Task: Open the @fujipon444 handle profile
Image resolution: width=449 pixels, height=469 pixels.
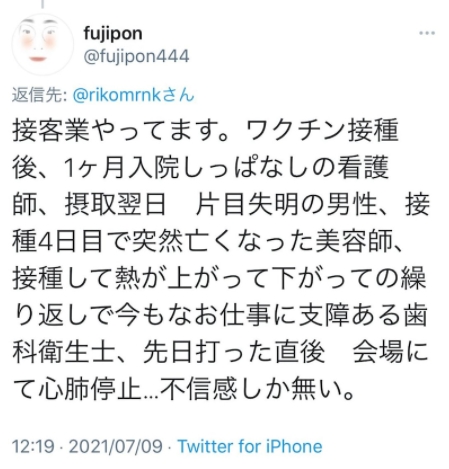Action: [136, 56]
